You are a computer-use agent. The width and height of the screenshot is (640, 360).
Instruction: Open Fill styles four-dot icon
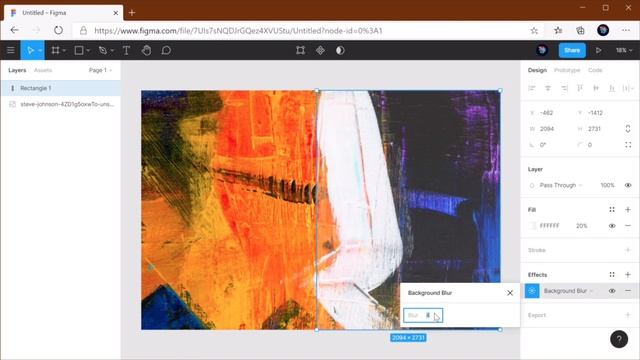click(x=612, y=209)
